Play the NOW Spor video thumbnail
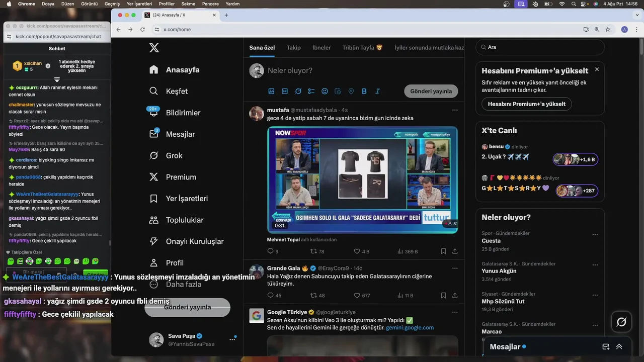This screenshot has height=362, width=644. click(x=362, y=180)
